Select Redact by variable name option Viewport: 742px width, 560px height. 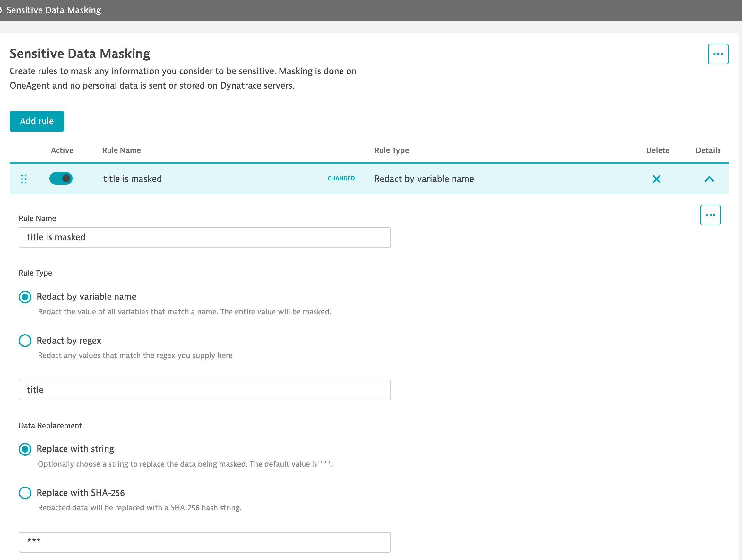[x=25, y=297]
